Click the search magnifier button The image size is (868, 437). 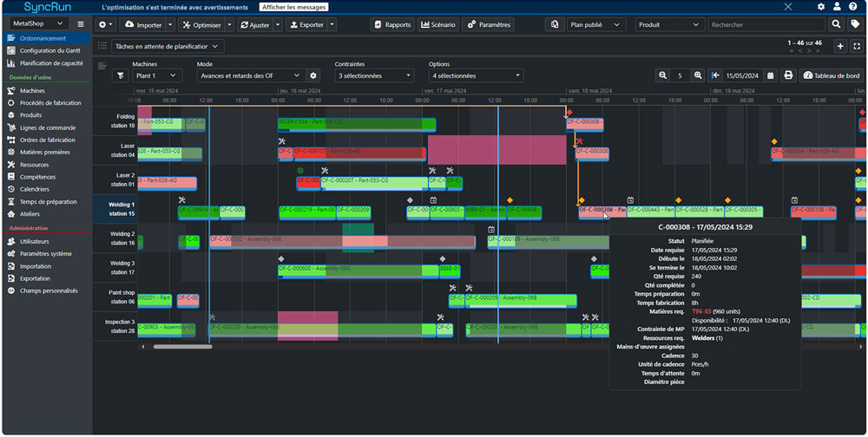click(x=836, y=24)
